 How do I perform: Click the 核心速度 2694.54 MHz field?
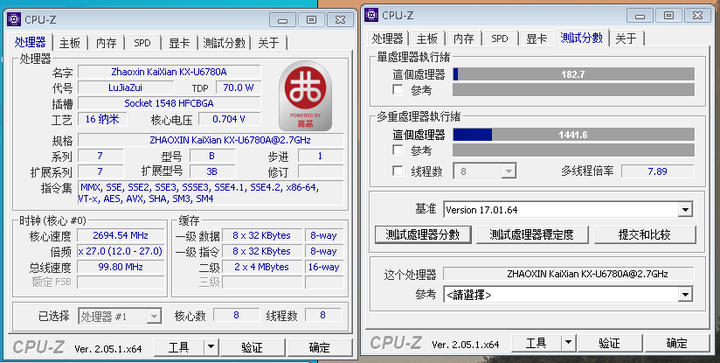pos(120,235)
